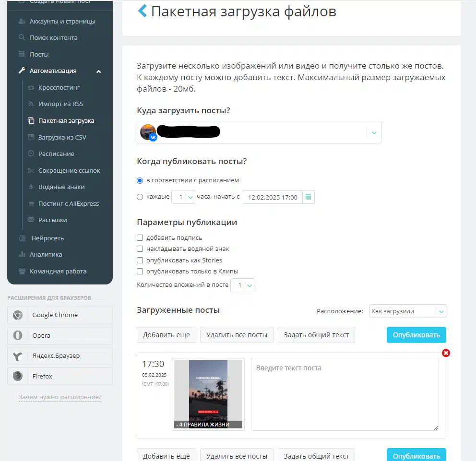Click the blue back arrow beside page title
Viewport: 476px width, 461px height.
(x=143, y=11)
